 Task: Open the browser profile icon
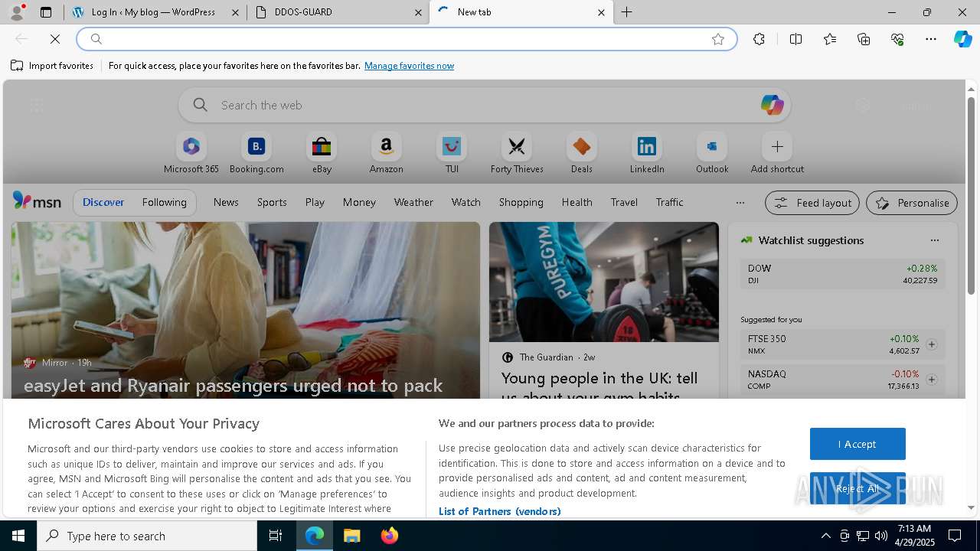pyautogui.click(x=17, y=12)
